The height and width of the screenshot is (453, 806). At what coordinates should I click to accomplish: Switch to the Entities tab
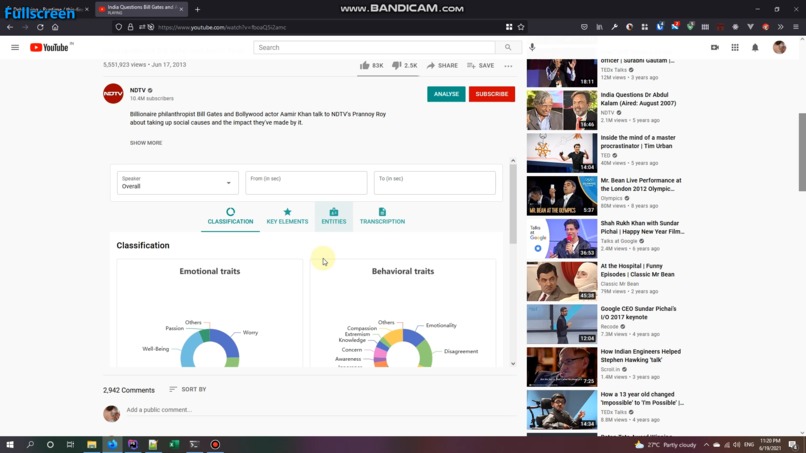pos(334,216)
